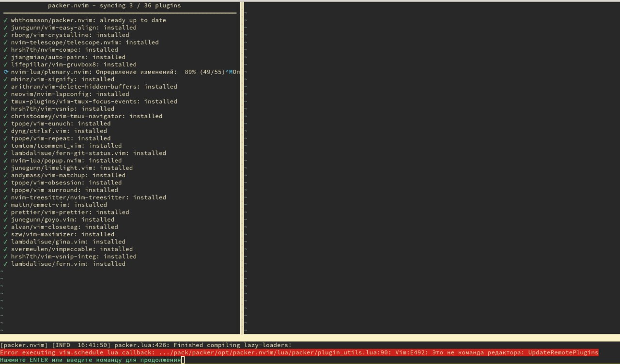Click the red UpdateRemotePlugins error message

coord(299,352)
